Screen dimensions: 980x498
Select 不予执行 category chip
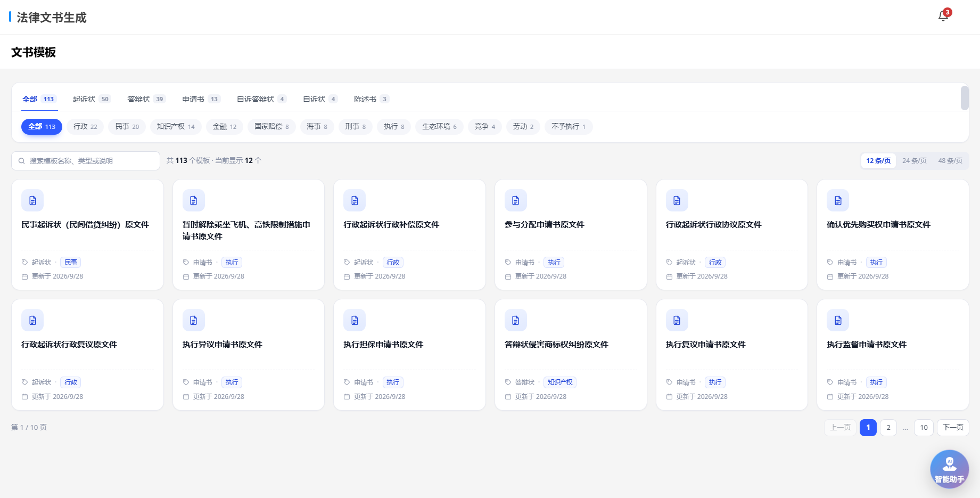(569, 127)
